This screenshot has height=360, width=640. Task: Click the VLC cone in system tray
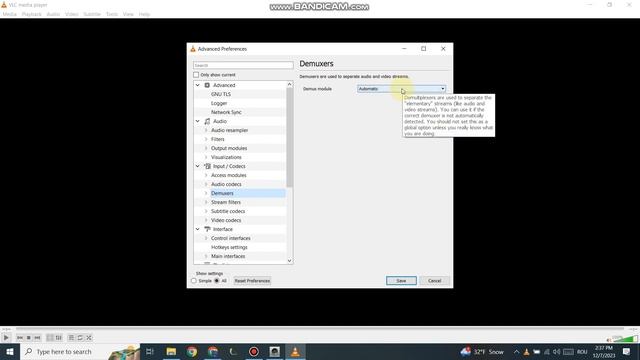coord(527,351)
